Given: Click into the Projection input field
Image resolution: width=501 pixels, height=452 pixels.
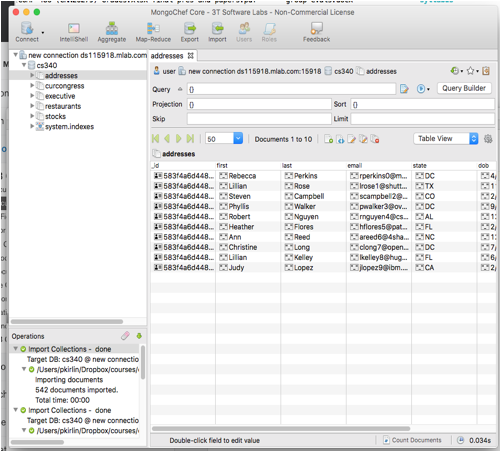Looking at the screenshot, I should pyautogui.click(x=259, y=104).
